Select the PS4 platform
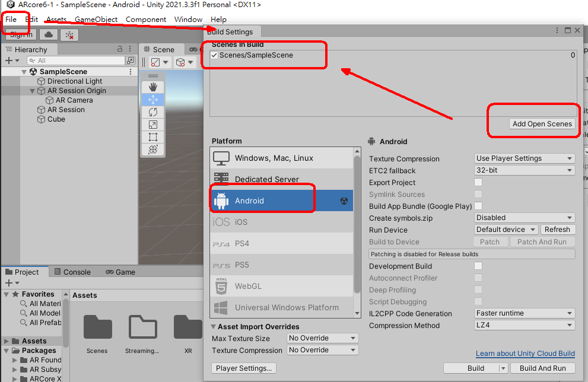Image resolution: width=588 pixels, height=382 pixels. click(282, 243)
